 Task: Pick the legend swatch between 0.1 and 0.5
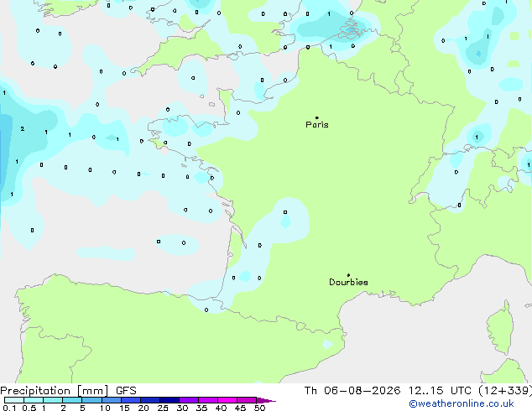(x=14, y=400)
